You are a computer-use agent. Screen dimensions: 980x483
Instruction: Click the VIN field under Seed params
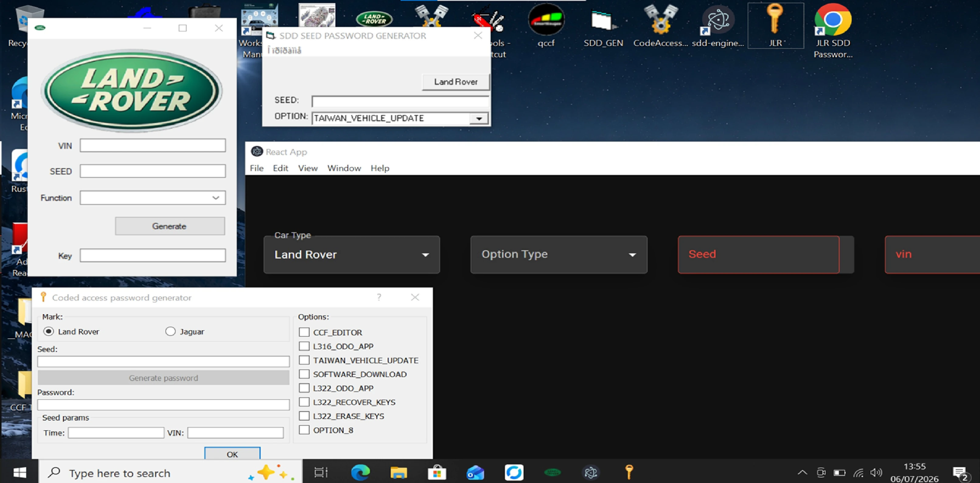coord(235,433)
